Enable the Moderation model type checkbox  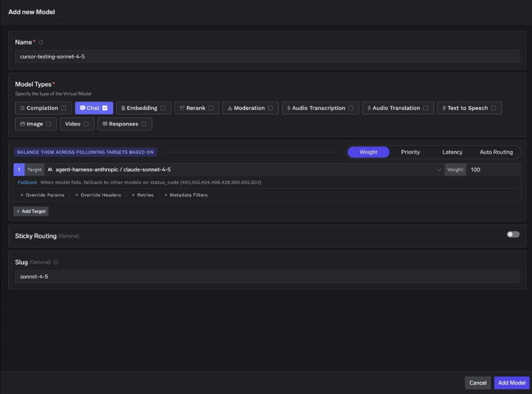click(x=270, y=108)
